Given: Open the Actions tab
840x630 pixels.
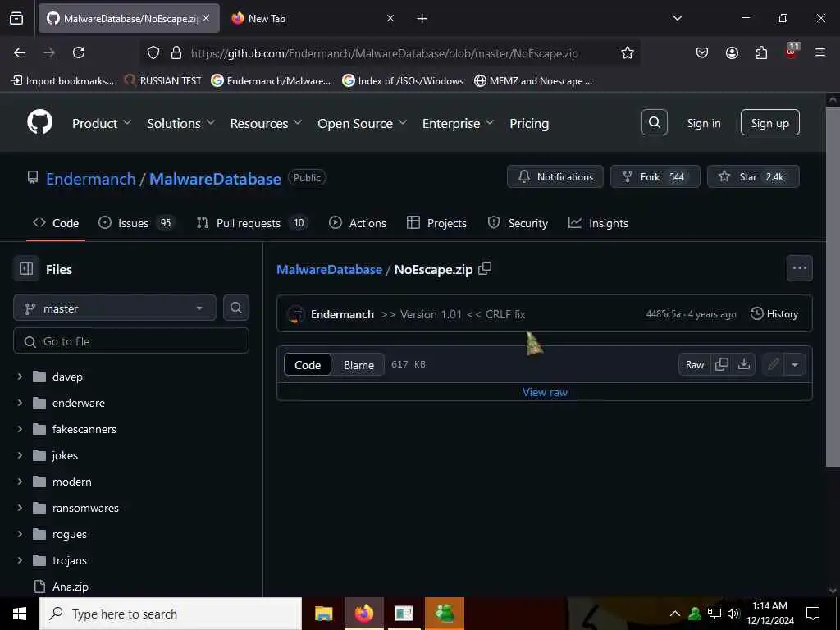Looking at the screenshot, I should pos(358,223).
